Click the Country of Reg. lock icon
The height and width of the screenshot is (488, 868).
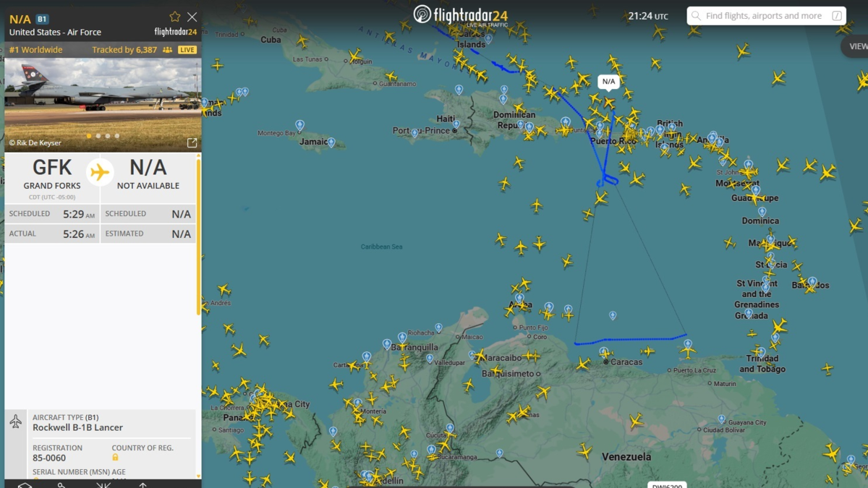point(115,458)
